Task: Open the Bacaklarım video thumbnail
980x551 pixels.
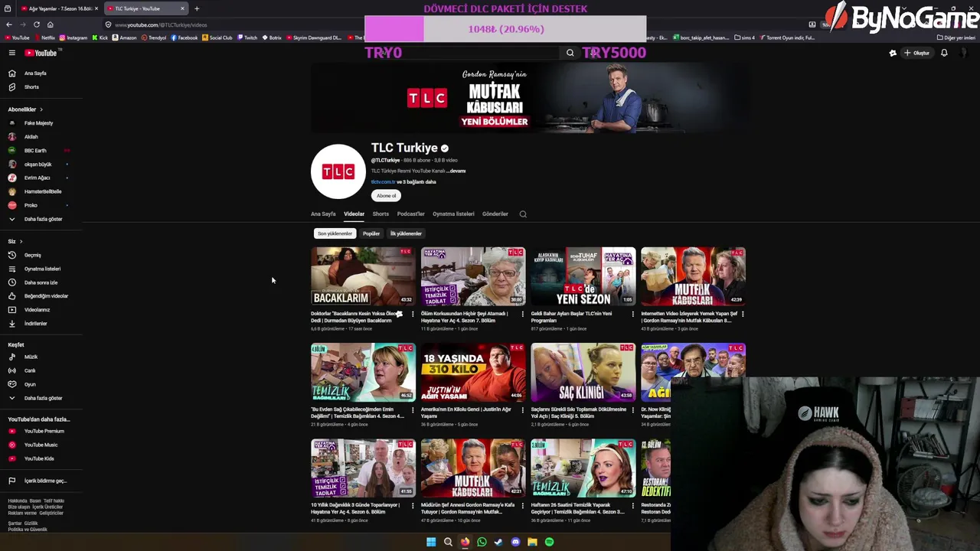Action: pos(363,275)
